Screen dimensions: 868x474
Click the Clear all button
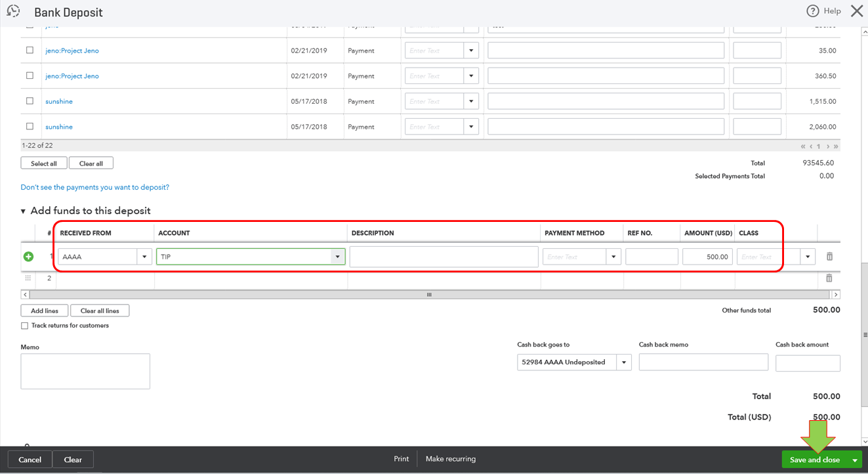[91, 163]
